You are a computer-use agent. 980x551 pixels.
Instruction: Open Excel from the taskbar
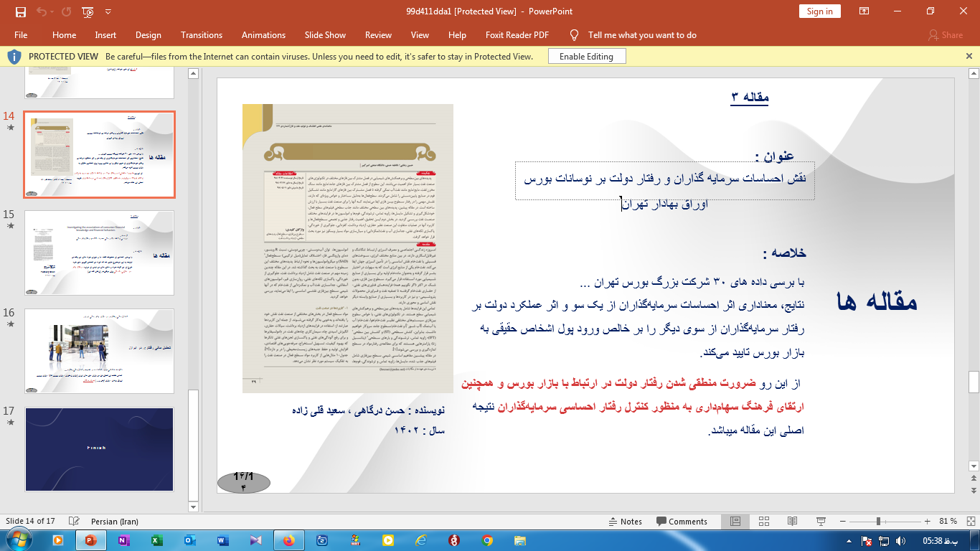pyautogui.click(x=156, y=540)
